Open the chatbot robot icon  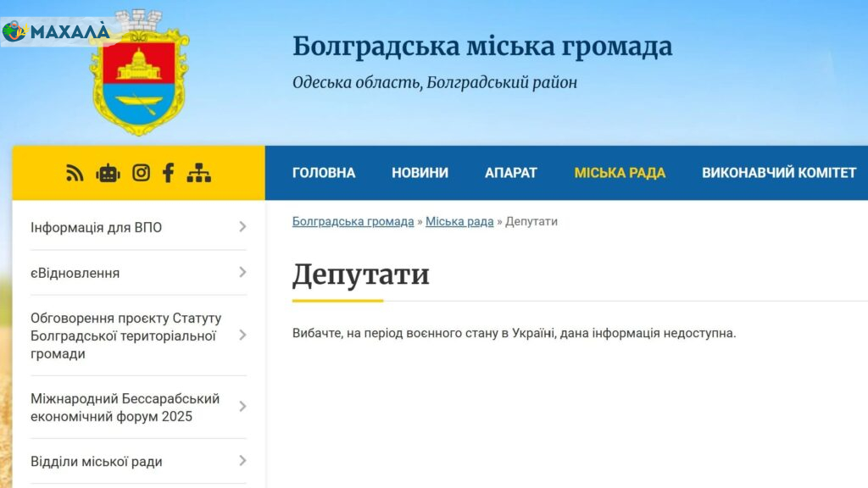pyautogui.click(x=108, y=173)
